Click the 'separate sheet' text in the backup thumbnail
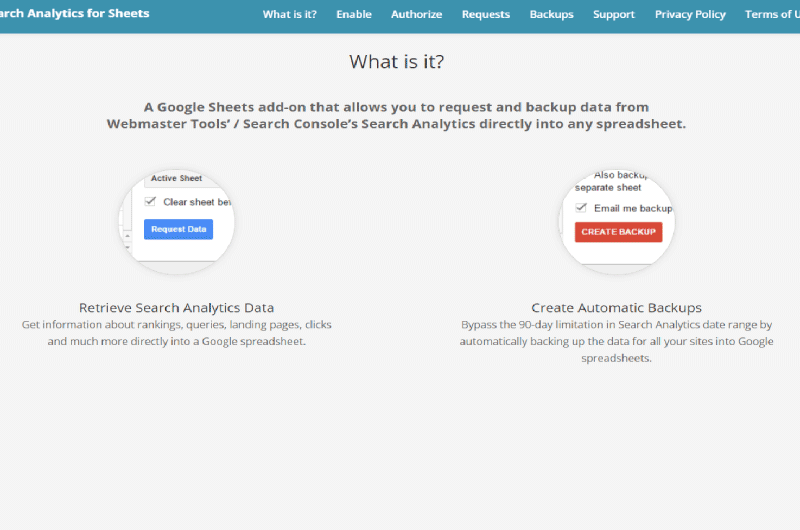This screenshot has width=800, height=530. (608, 188)
